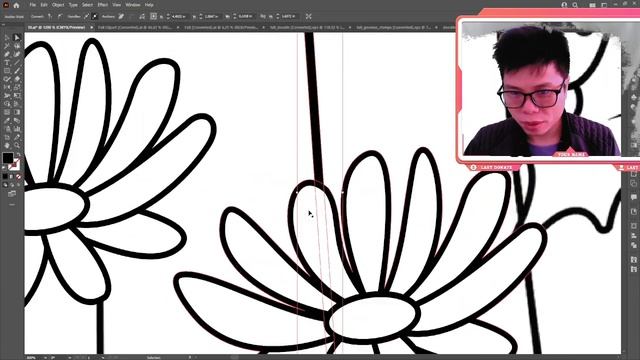Click the Convert to corner anchor button
Image resolution: width=640 pixels, height=360 pixels.
[50, 16]
